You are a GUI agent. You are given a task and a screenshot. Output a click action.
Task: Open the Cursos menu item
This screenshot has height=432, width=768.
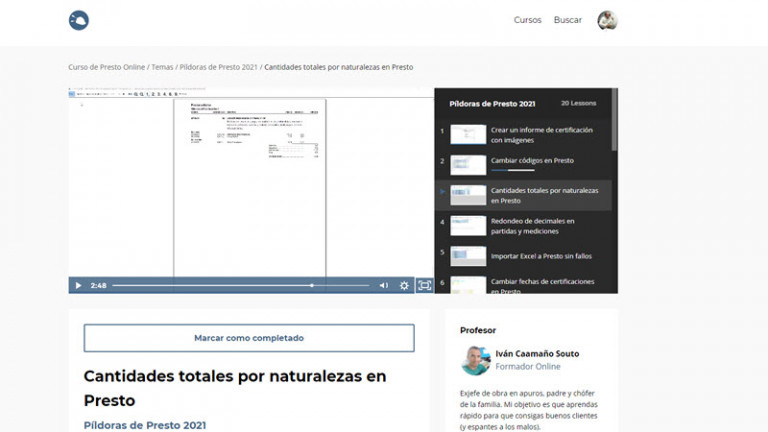[527, 20]
